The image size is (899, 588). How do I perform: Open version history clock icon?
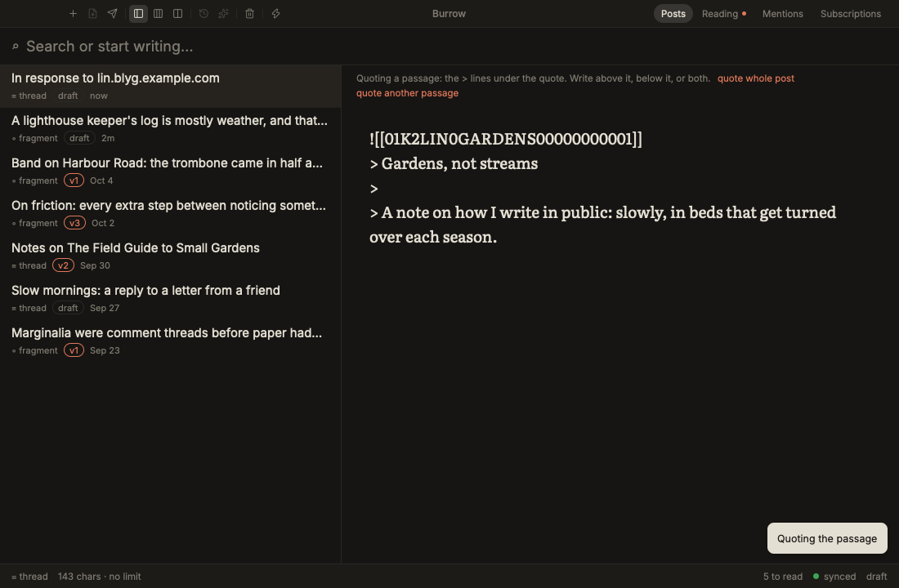pyautogui.click(x=204, y=14)
